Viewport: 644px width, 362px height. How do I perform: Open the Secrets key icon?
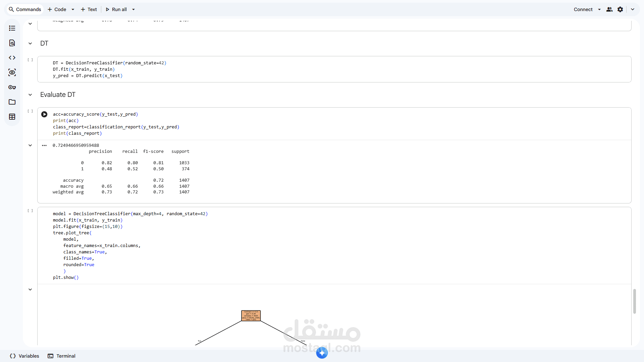[12, 87]
